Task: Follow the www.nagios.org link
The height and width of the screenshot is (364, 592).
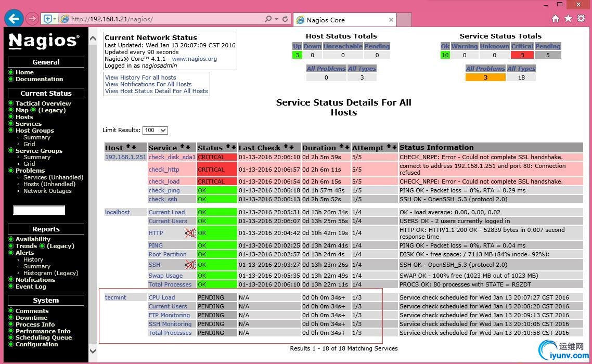Action: point(195,59)
